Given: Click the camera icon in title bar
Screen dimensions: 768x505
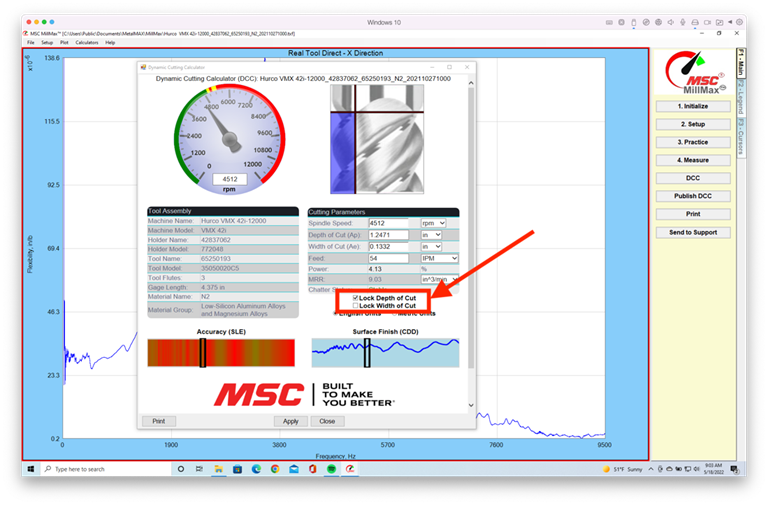Looking at the screenshot, I should point(707,22).
